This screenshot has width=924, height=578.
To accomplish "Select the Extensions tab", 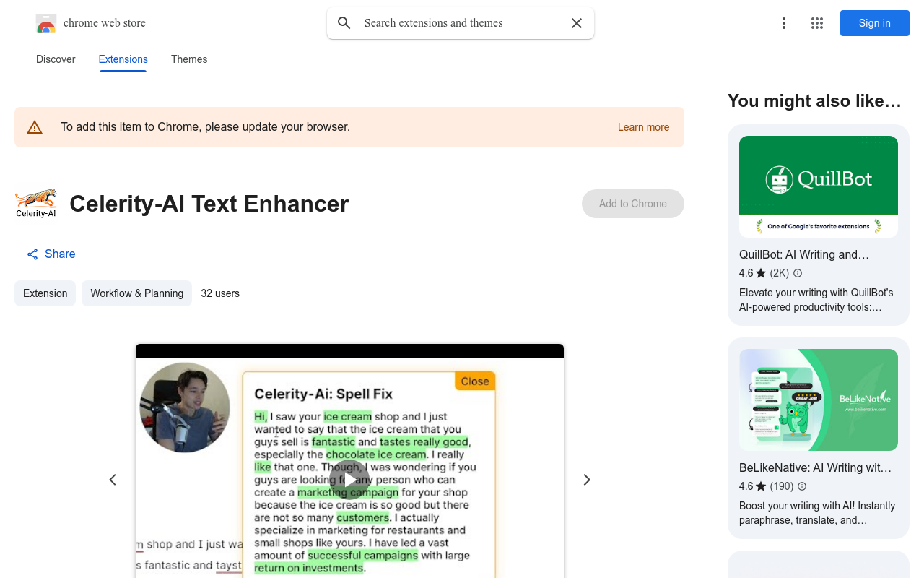I will coord(123,59).
